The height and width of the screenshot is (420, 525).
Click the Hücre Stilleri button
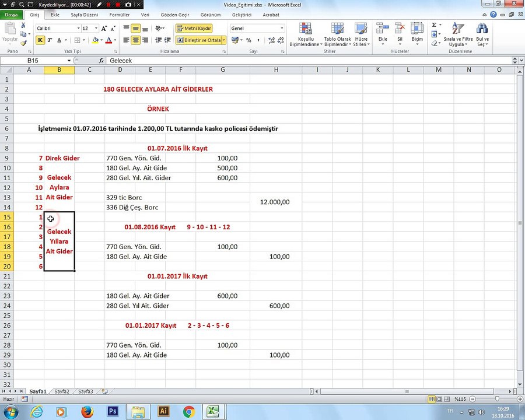361,34
